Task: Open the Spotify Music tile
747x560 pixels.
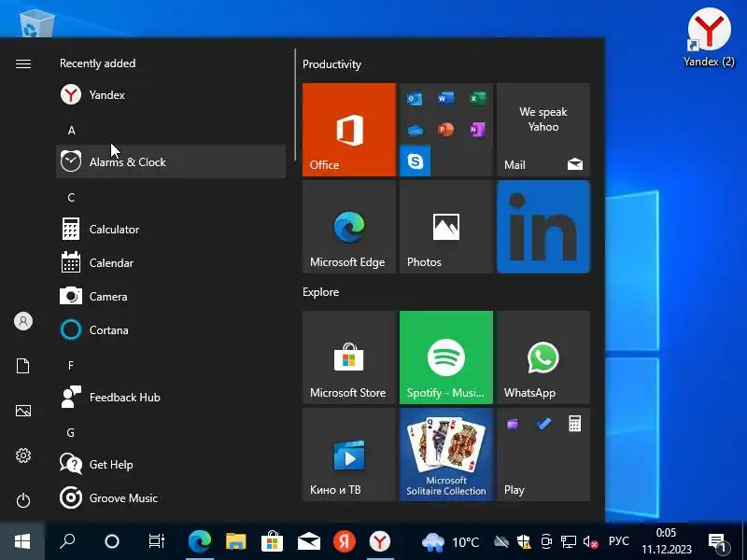Action: pos(446,357)
